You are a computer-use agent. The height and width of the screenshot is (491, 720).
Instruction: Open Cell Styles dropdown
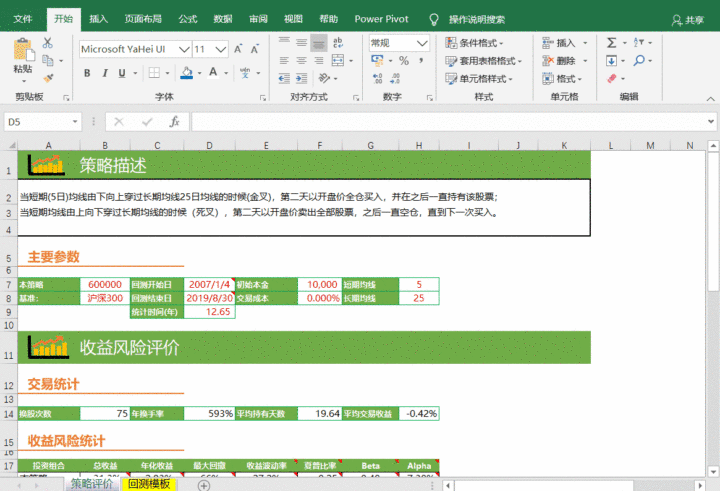pyautogui.click(x=478, y=79)
